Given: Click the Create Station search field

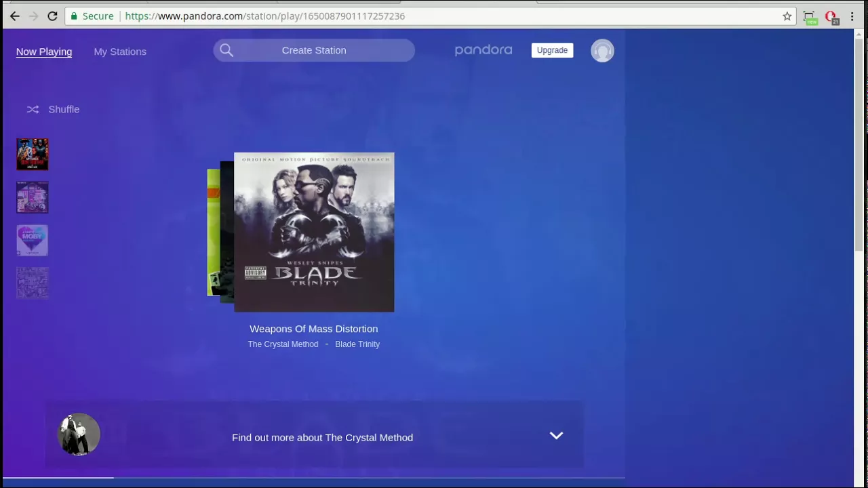Looking at the screenshot, I should coord(314,50).
